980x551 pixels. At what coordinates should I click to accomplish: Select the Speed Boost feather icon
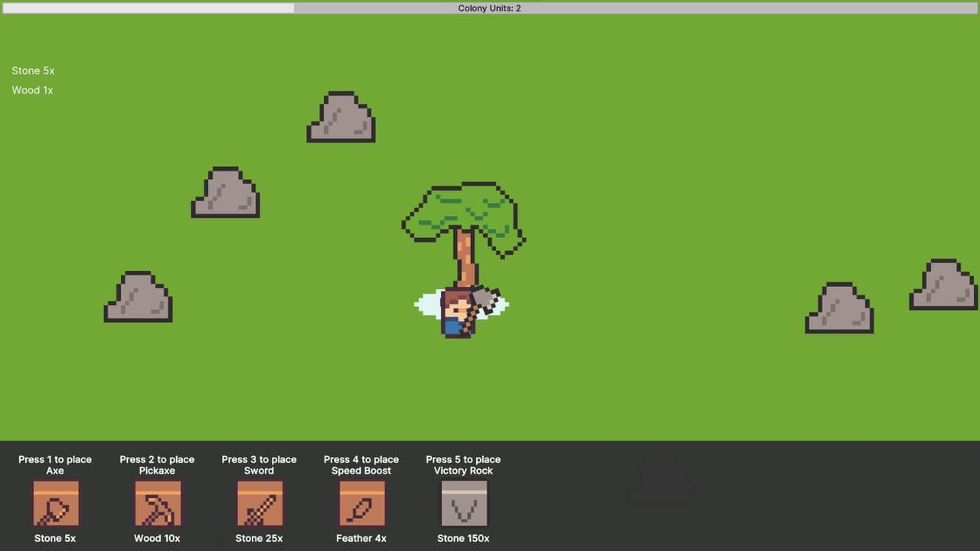362,503
